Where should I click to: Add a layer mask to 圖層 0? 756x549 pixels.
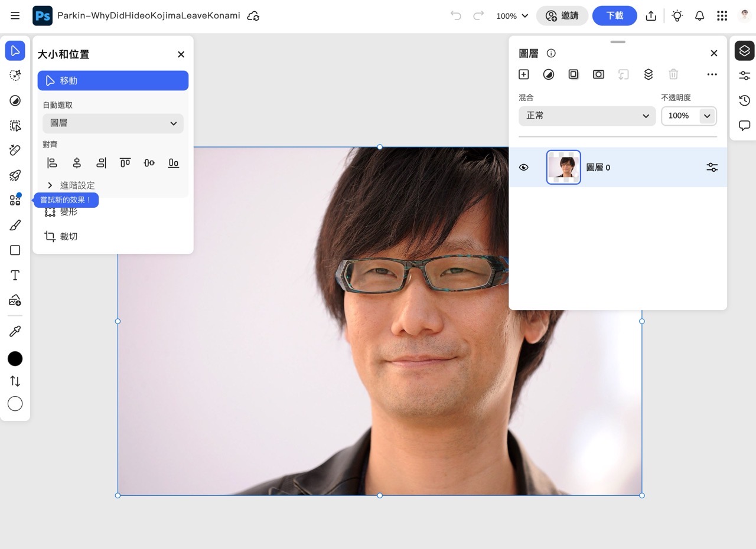tap(573, 74)
